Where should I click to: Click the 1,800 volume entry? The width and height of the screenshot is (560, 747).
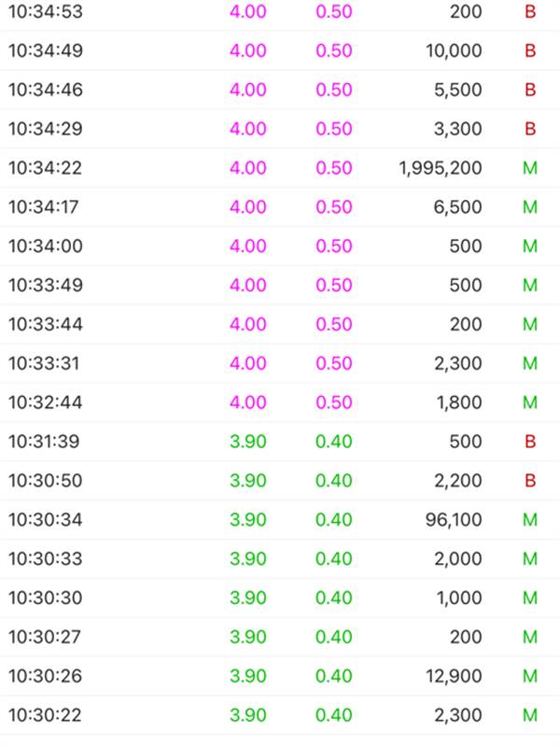pos(458,402)
